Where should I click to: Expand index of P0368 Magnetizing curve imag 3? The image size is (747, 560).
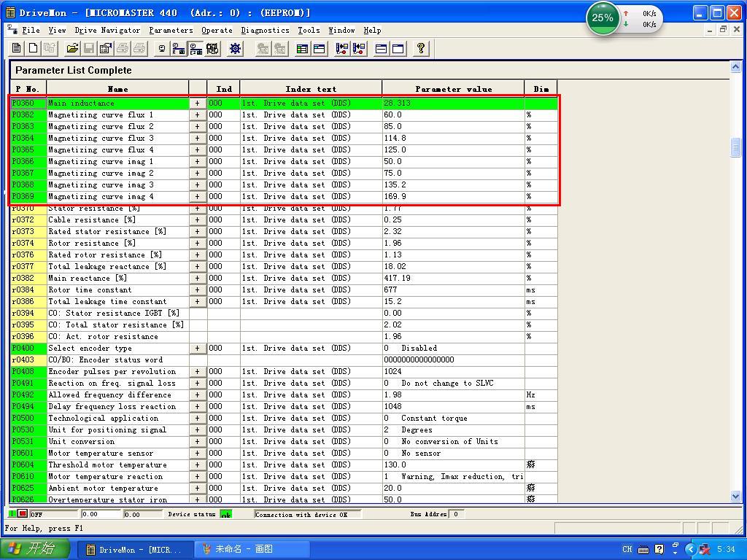coord(197,184)
